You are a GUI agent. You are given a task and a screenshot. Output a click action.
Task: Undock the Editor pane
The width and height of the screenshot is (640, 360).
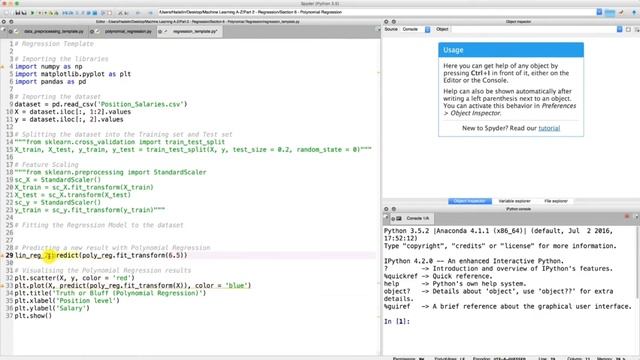(11, 22)
